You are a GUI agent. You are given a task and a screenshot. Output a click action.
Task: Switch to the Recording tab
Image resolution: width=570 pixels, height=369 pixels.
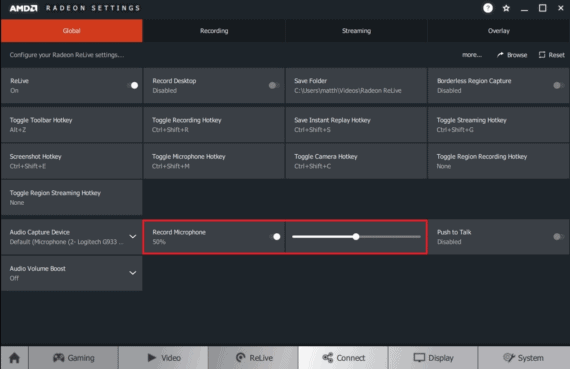tap(214, 31)
